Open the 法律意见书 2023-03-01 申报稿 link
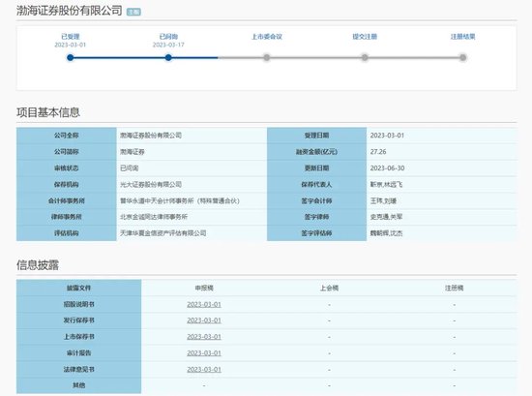This screenshot has width=532, height=396. [204, 369]
